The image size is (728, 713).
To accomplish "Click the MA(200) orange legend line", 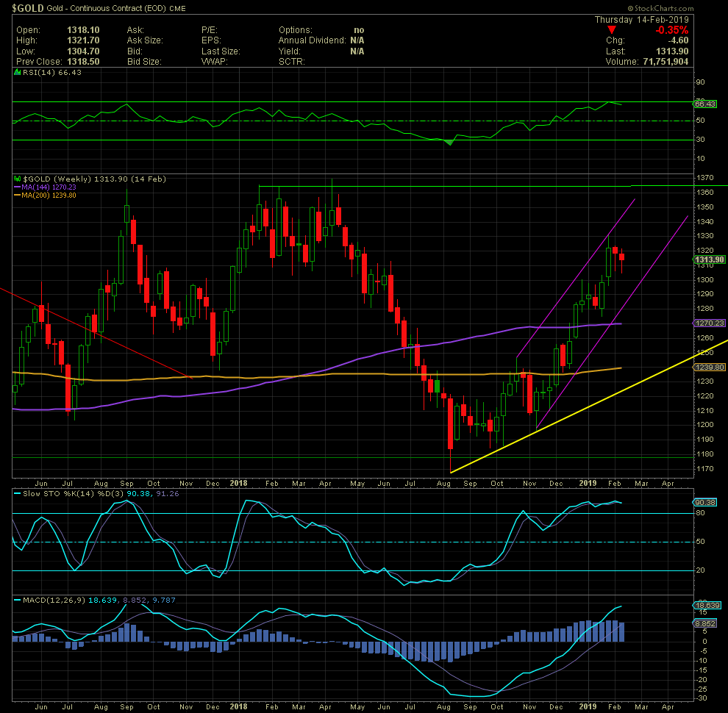I will [18, 196].
